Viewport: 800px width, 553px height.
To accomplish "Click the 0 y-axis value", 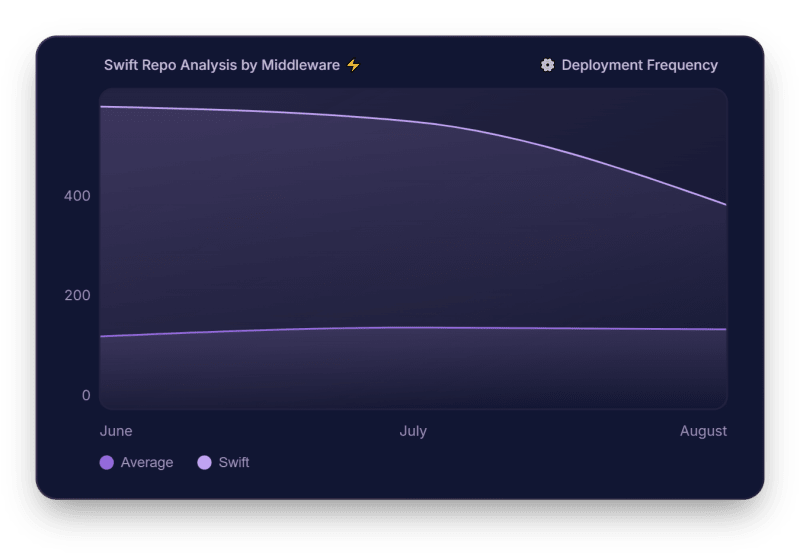I will [x=86, y=395].
